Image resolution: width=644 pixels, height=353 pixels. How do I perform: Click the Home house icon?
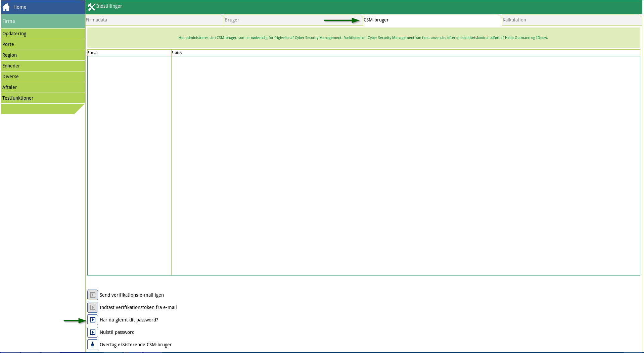click(6, 7)
